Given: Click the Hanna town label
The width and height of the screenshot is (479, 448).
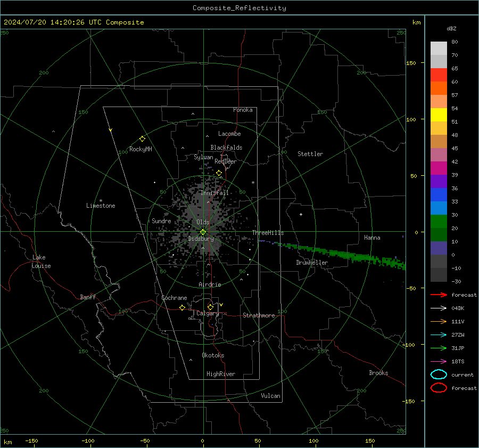Looking at the screenshot, I should point(372,238).
